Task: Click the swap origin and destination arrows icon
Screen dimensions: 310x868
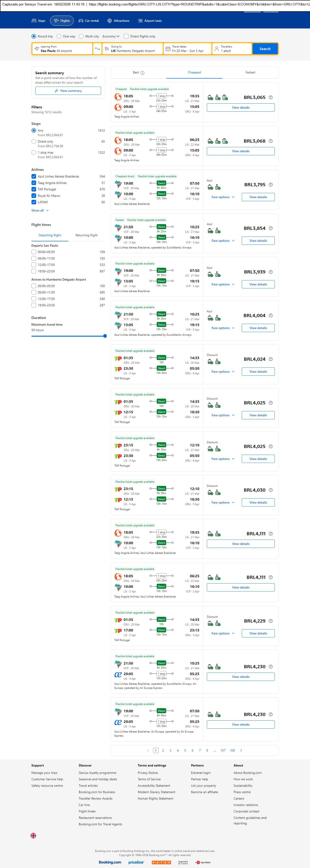Action: click(x=97, y=49)
